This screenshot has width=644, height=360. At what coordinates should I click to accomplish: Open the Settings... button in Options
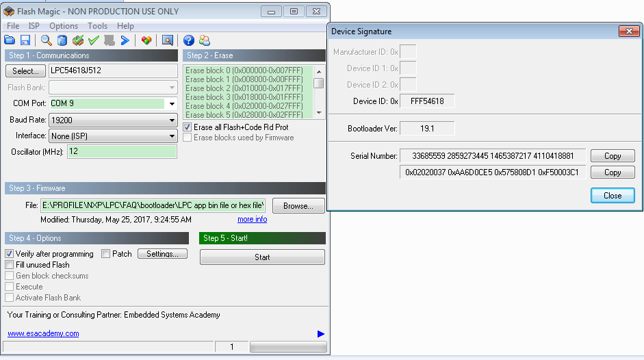pos(162,253)
